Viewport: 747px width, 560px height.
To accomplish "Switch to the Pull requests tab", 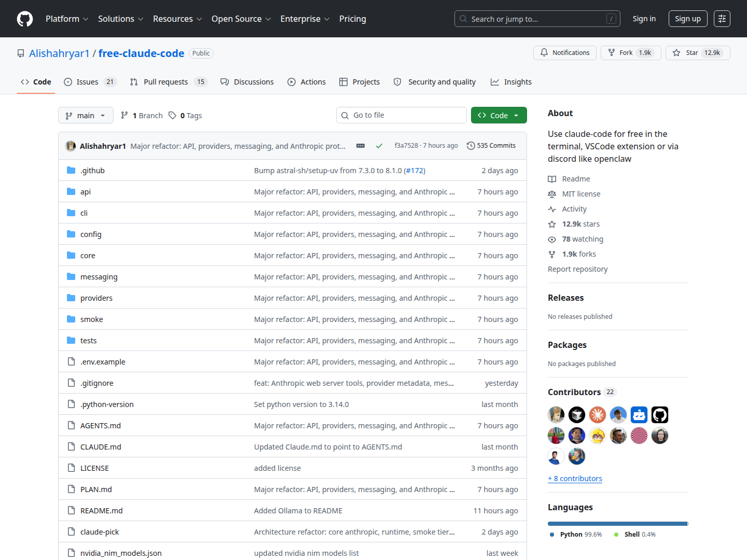I will [169, 82].
